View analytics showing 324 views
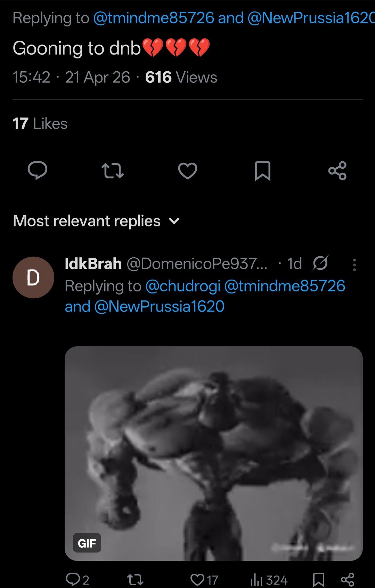375x588 pixels. click(x=269, y=580)
